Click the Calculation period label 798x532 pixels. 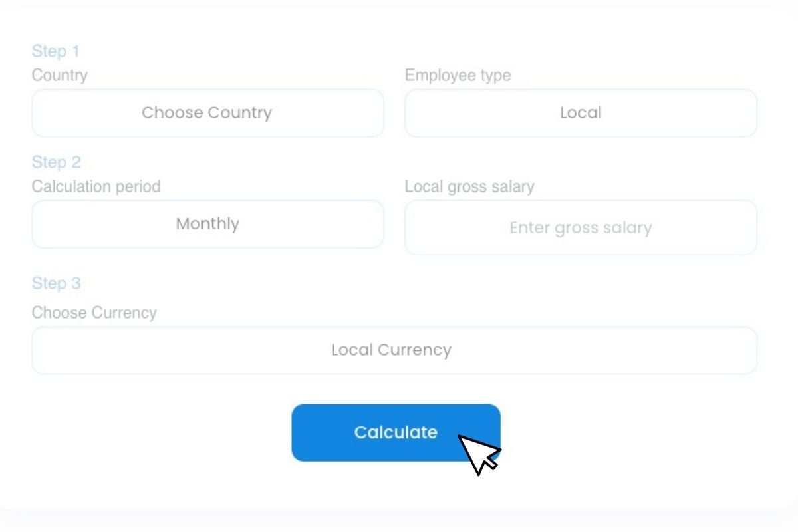click(96, 186)
